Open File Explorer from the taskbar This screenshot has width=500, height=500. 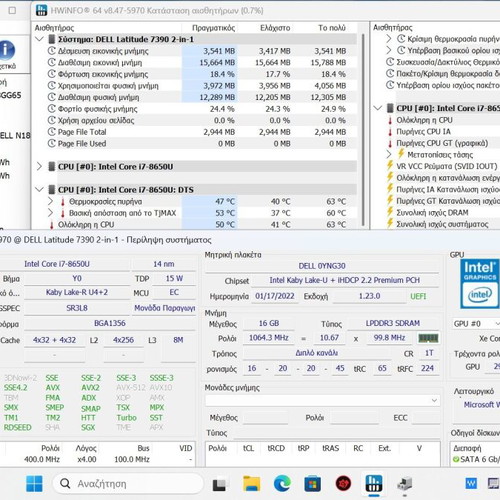pos(252,484)
